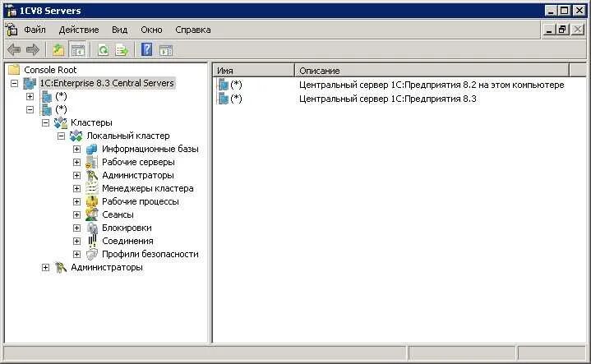Open the Вид menu

click(x=119, y=30)
